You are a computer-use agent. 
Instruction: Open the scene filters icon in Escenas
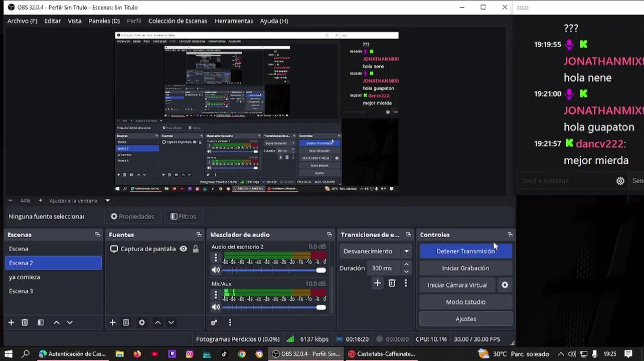coord(41,322)
